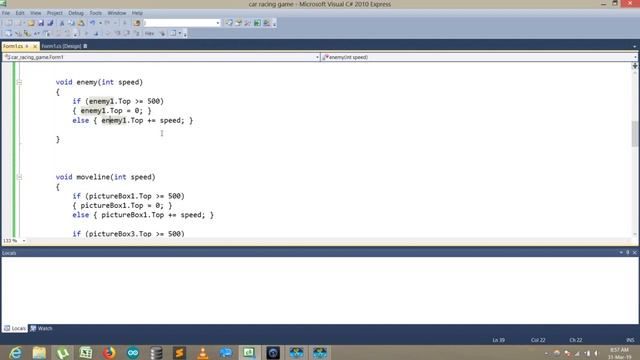The height and width of the screenshot is (360, 640).
Task: Click the Find in Files icon
Action: tap(137, 23)
